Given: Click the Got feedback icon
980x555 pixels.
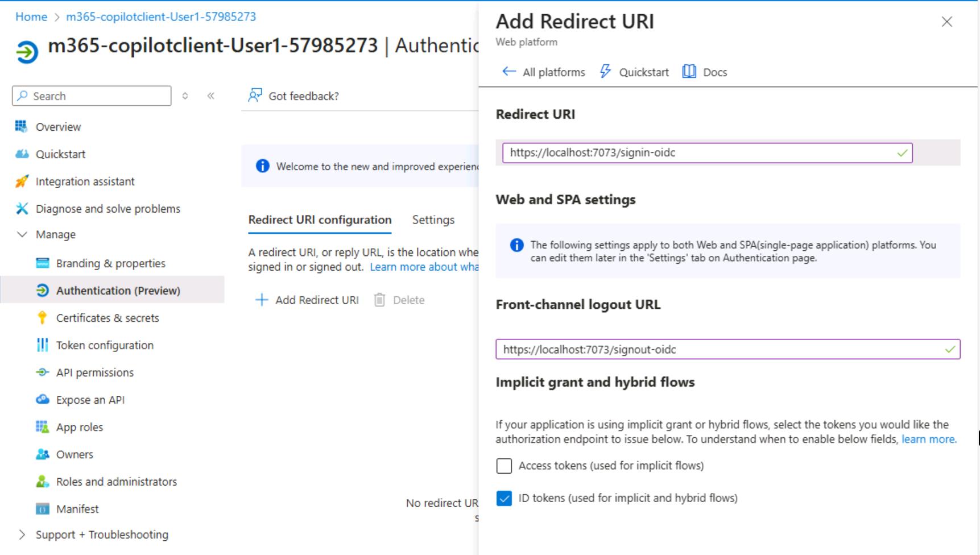Looking at the screenshot, I should click(255, 96).
